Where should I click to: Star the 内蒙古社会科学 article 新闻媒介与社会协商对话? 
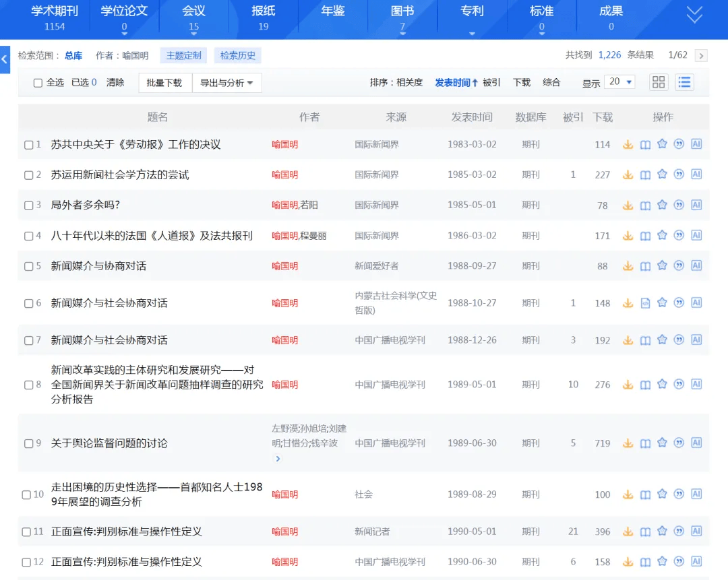(662, 303)
